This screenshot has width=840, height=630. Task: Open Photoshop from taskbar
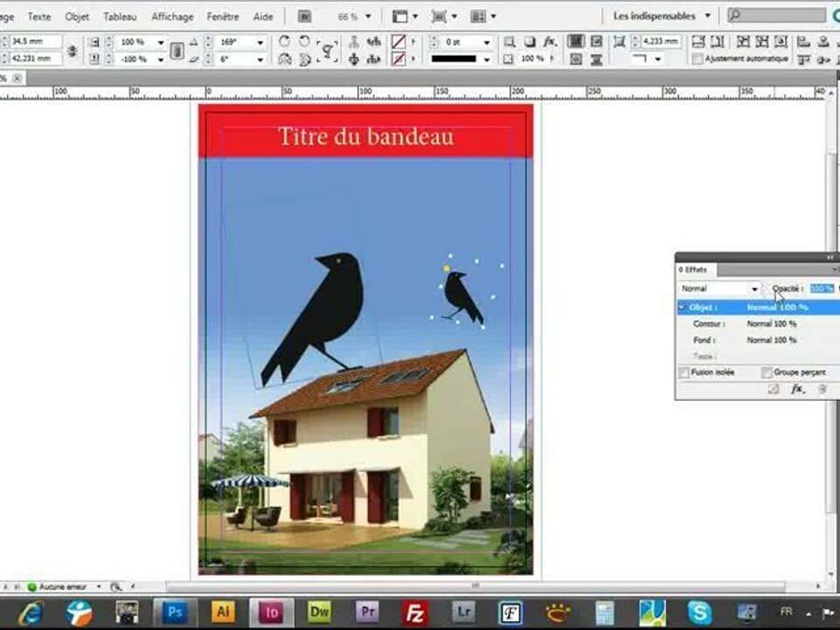pos(175,612)
